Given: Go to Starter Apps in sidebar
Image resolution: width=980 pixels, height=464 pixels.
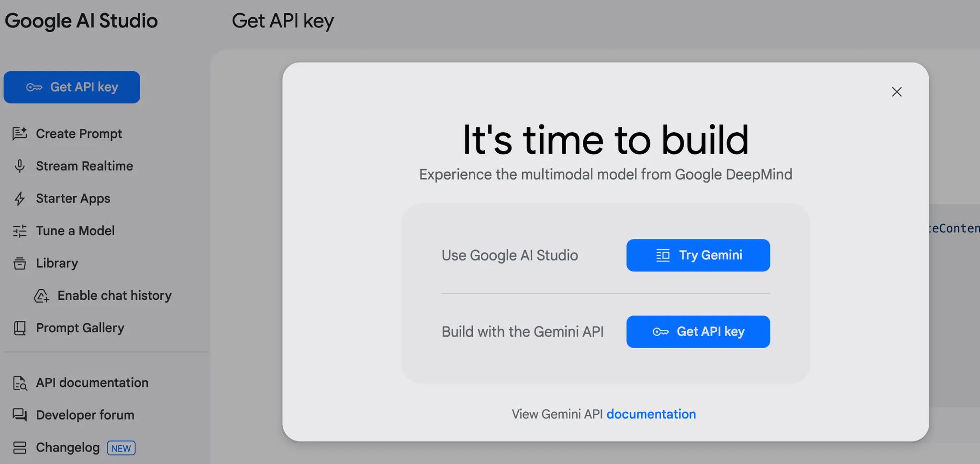Looking at the screenshot, I should 73,198.
